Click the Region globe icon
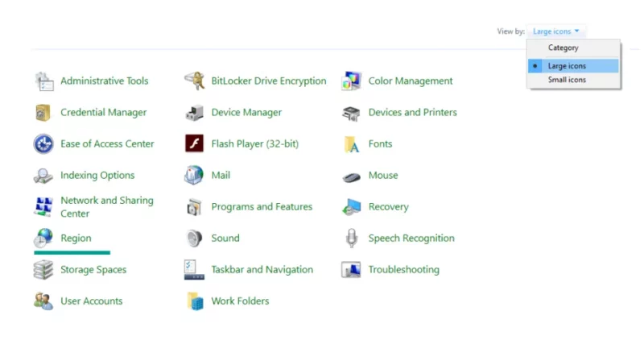The height and width of the screenshot is (361, 644). [43, 238]
